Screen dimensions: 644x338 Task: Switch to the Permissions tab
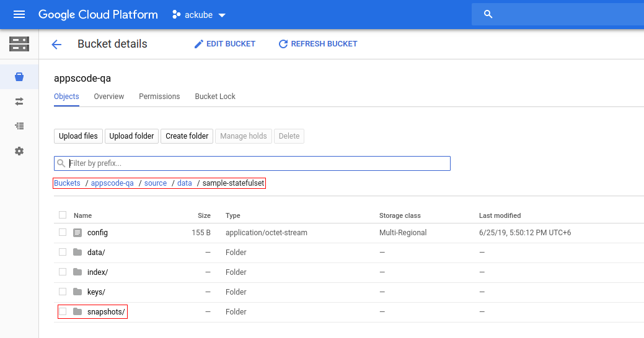tap(159, 97)
